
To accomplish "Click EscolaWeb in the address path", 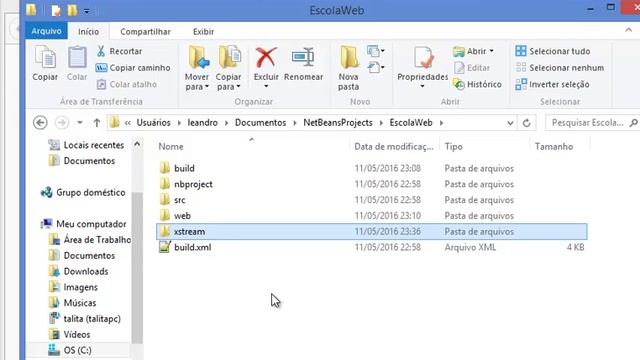I will [411, 122].
